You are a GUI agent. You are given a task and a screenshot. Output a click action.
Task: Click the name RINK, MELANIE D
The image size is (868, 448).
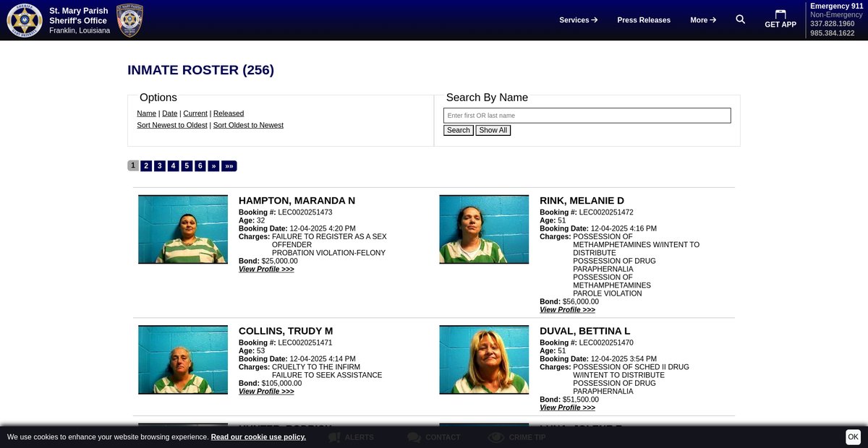pyautogui.click(x=582, y=200)
